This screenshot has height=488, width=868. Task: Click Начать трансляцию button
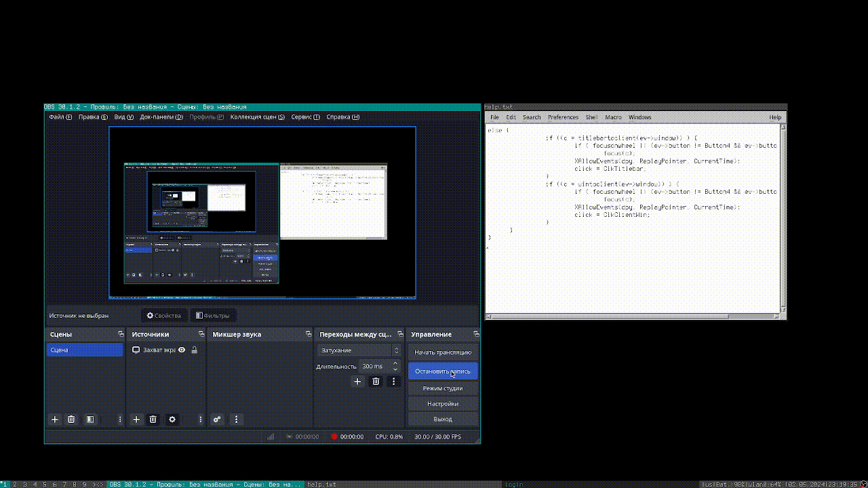(443, 352)
